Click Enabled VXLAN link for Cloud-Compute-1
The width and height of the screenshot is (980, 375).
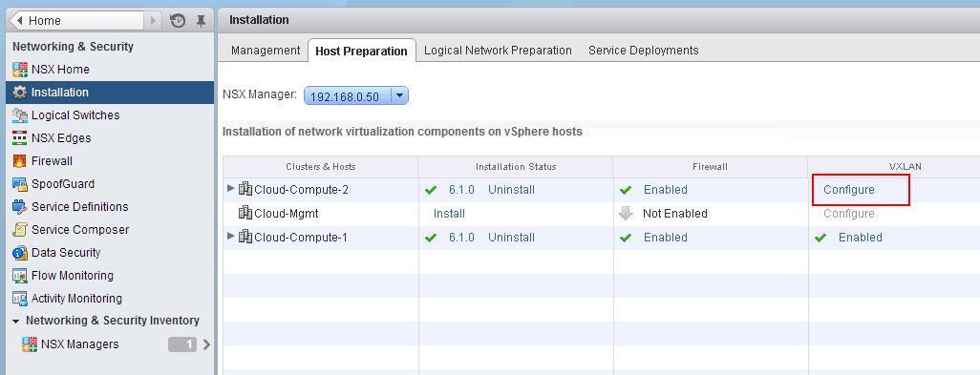(x=861, y=237)
